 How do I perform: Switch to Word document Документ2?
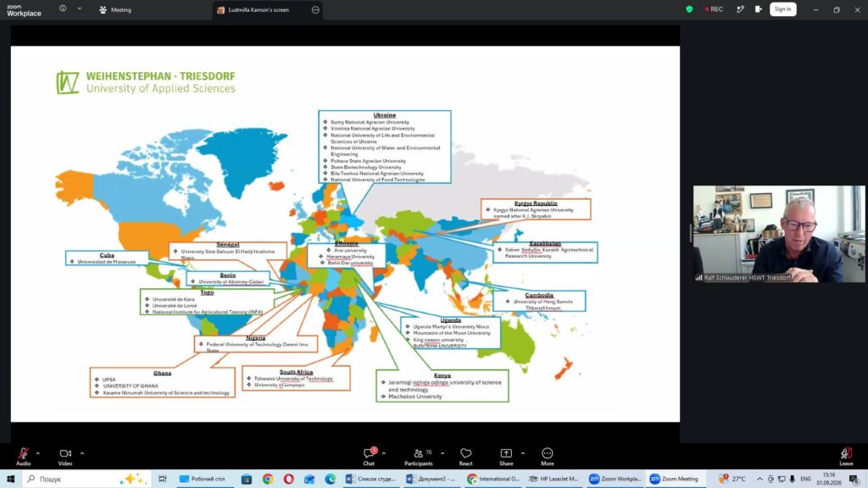(x=431, y=480)
